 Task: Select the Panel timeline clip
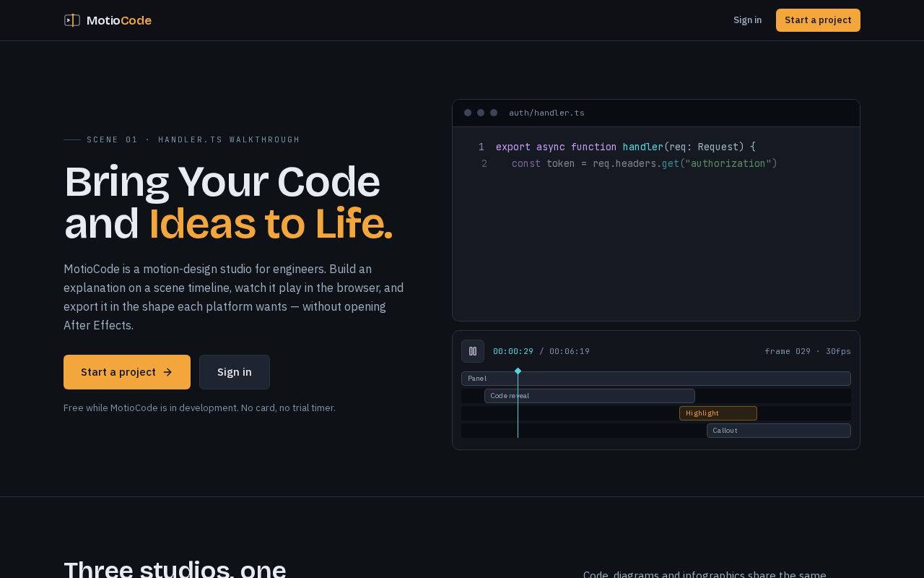(x=656, y=379)
